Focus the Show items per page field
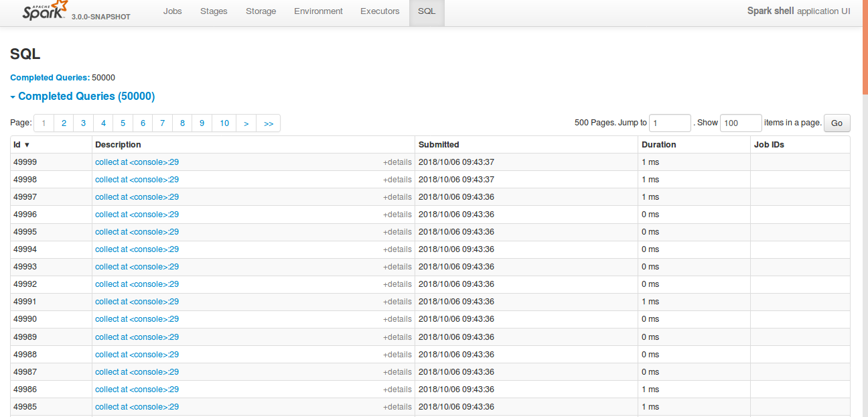868x417 pixels. coord(741,123)
